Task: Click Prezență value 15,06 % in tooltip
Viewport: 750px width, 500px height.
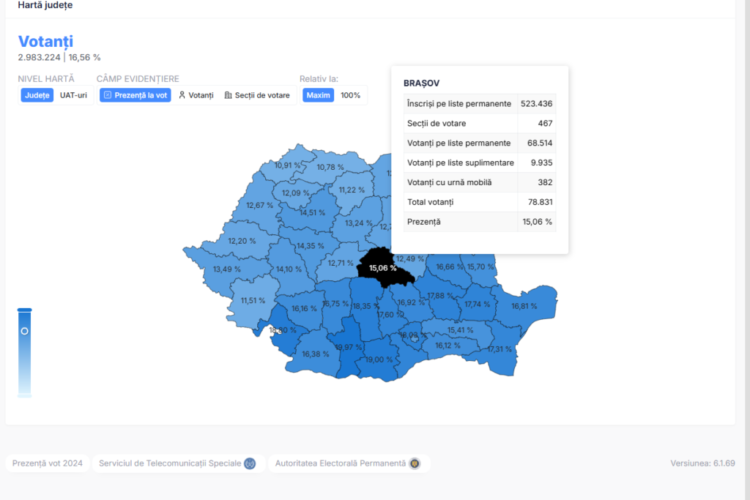Action: click(x=537, y=222)
